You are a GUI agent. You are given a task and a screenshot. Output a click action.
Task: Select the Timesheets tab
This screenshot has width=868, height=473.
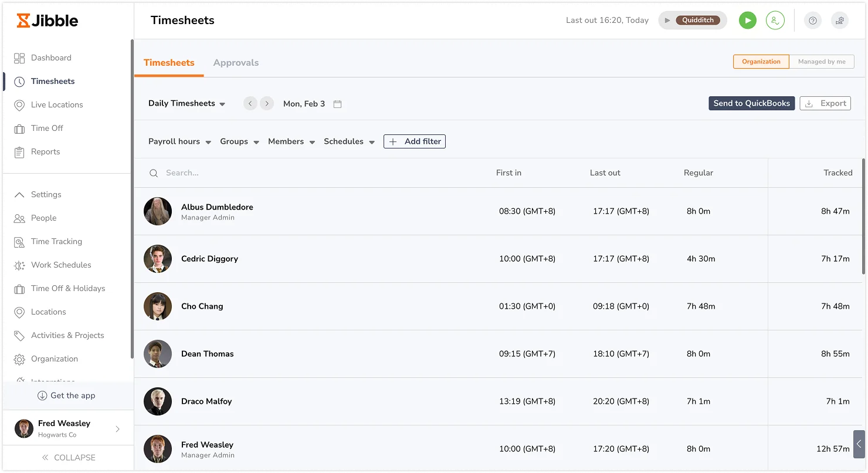click(169, 63)
